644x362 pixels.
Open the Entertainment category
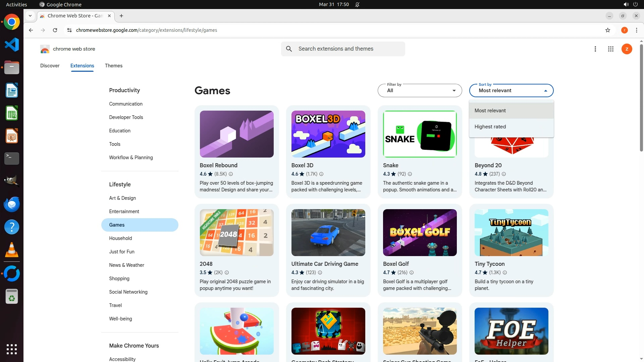tap(124, 212)
